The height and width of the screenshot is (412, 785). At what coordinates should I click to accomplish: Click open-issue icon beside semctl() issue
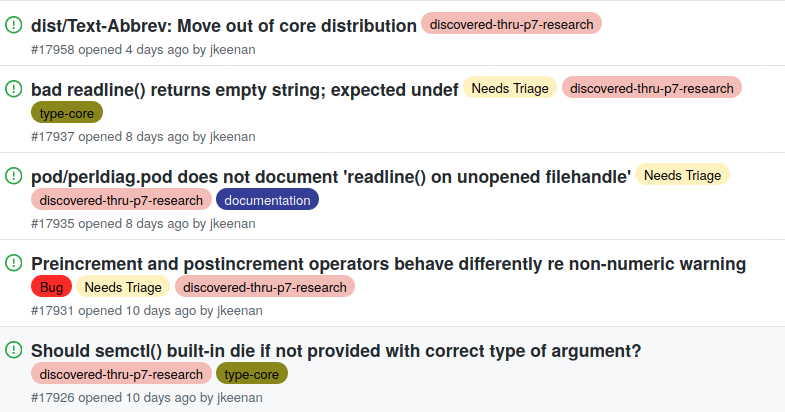[14, 350]
